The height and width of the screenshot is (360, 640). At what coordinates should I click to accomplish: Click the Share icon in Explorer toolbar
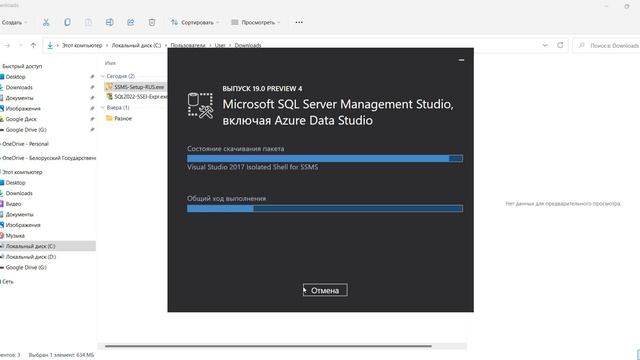click(x=131, y=22)
